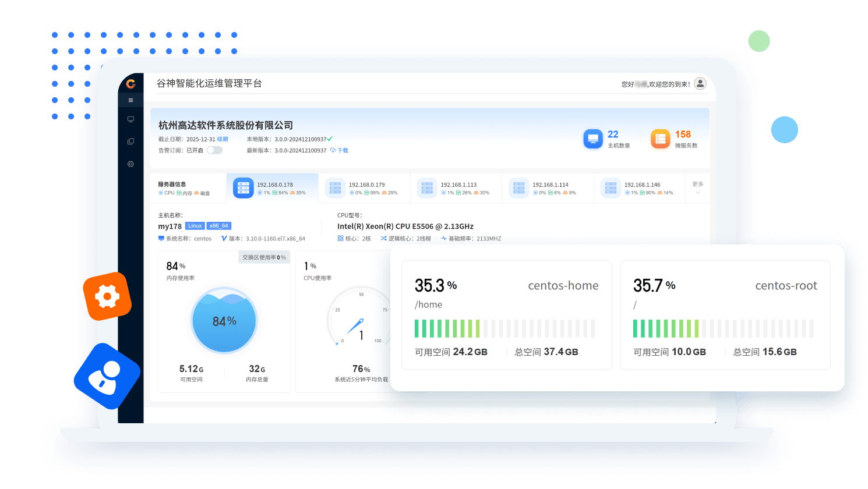Image resolution: width=868 pixels, height=489 pixels.
Task: Open the 192.168.1.114 server tab
Action: 548,188
